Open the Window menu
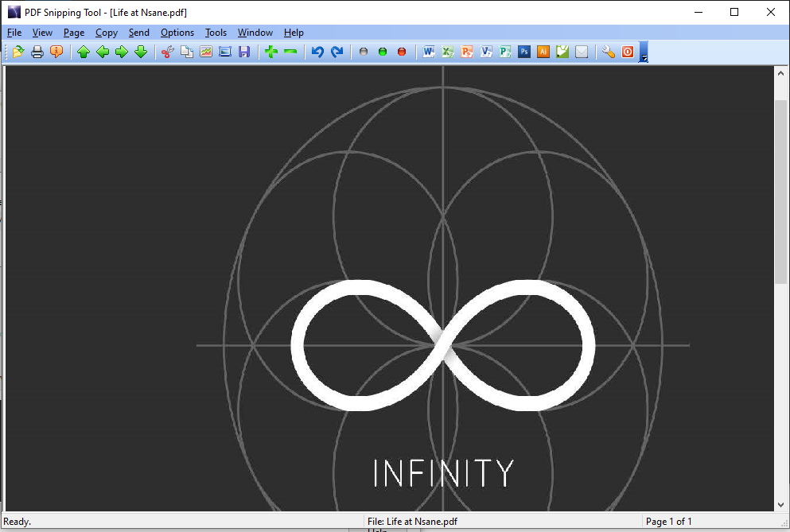This screenshot has height=532, width=790. 255,33
